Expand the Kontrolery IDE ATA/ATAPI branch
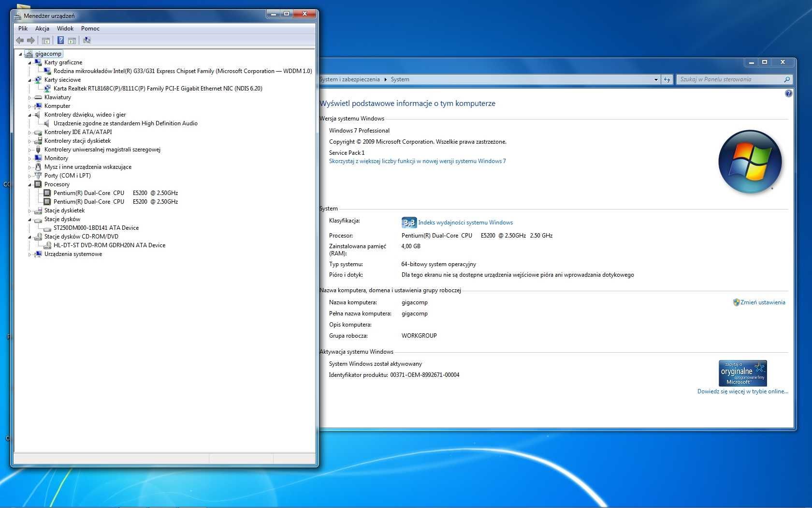 pyautogui.click(x=29, y=133)
